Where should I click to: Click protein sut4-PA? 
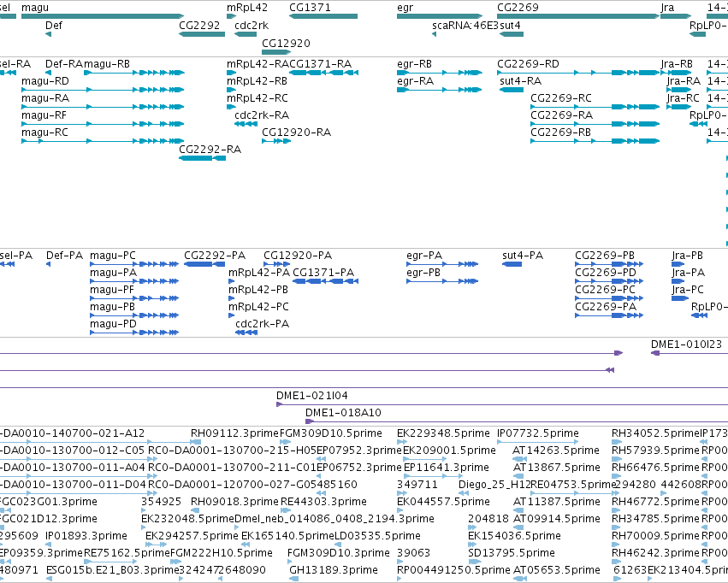pyautogui.click(x=523, y=256)
